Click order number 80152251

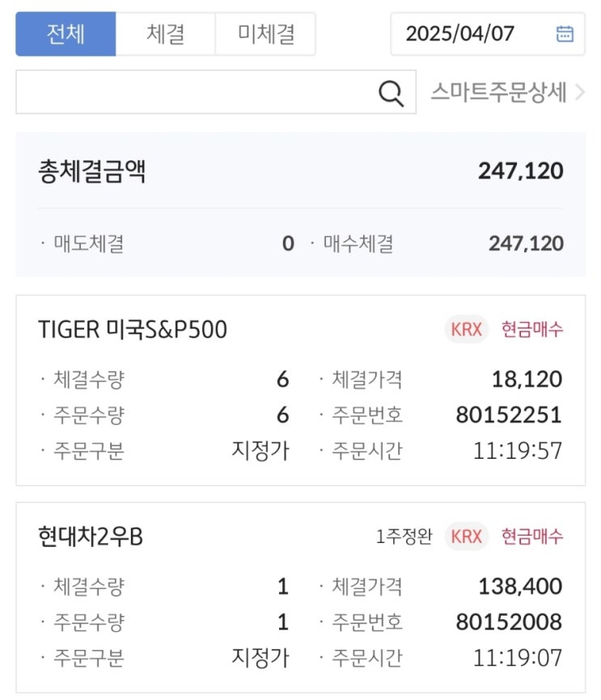coord(509,415)
